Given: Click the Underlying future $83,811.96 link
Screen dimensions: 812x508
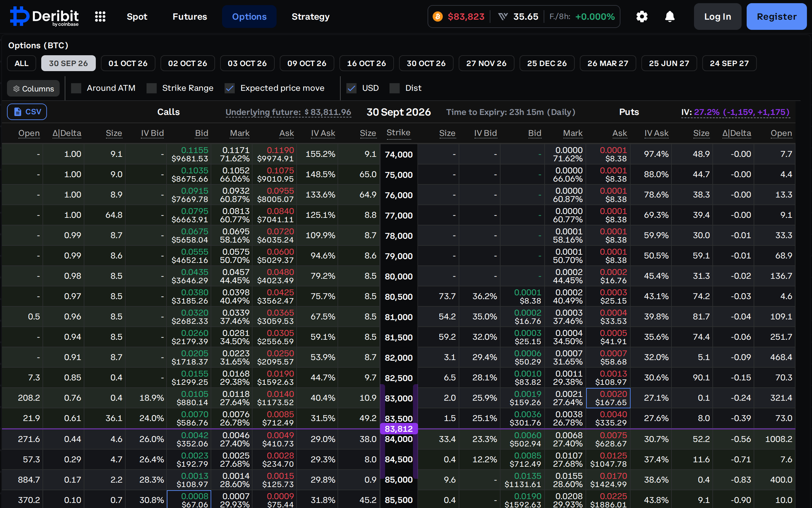Looking at the screenshot, I should coord(288,112).
